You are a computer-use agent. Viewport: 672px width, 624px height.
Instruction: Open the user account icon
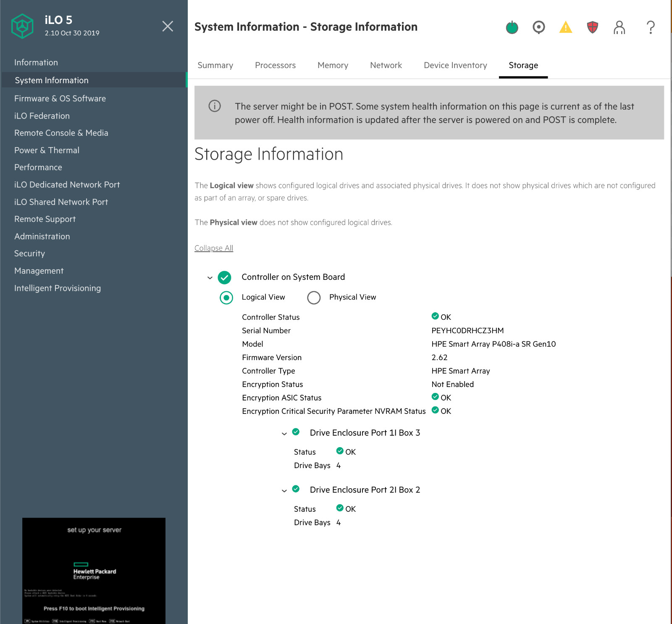[x=619, y=27]
